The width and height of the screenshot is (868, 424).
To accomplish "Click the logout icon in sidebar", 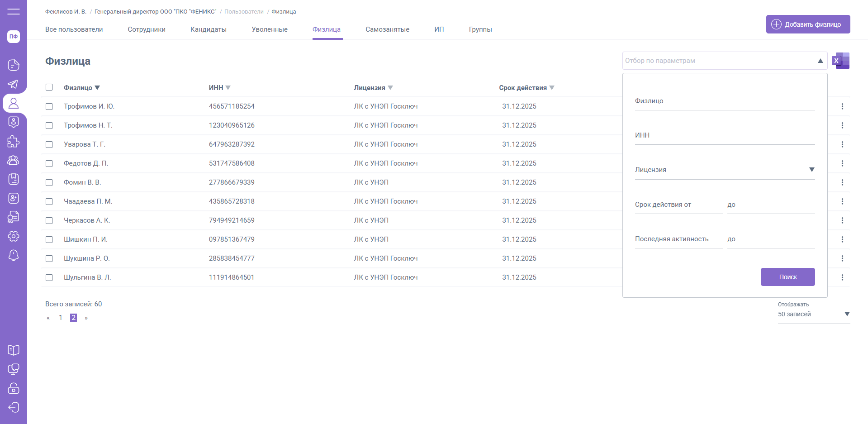I will click(x=14, y=407).
